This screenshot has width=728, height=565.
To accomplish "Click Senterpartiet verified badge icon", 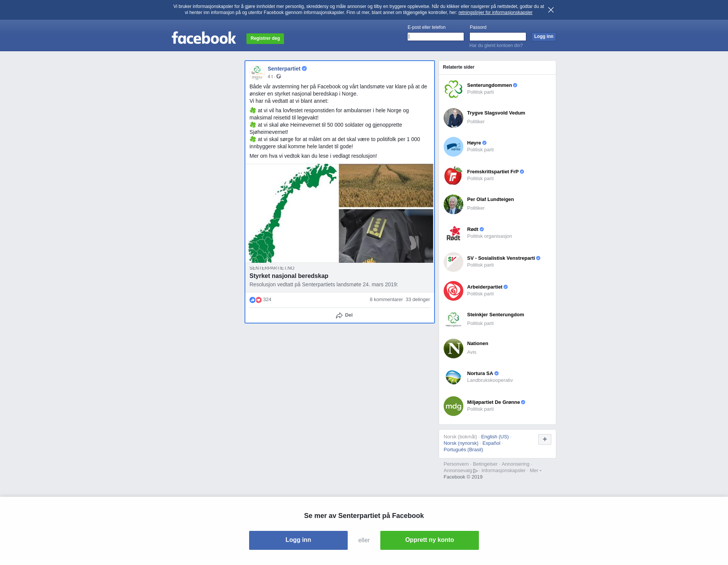I will tap(304, 69).
